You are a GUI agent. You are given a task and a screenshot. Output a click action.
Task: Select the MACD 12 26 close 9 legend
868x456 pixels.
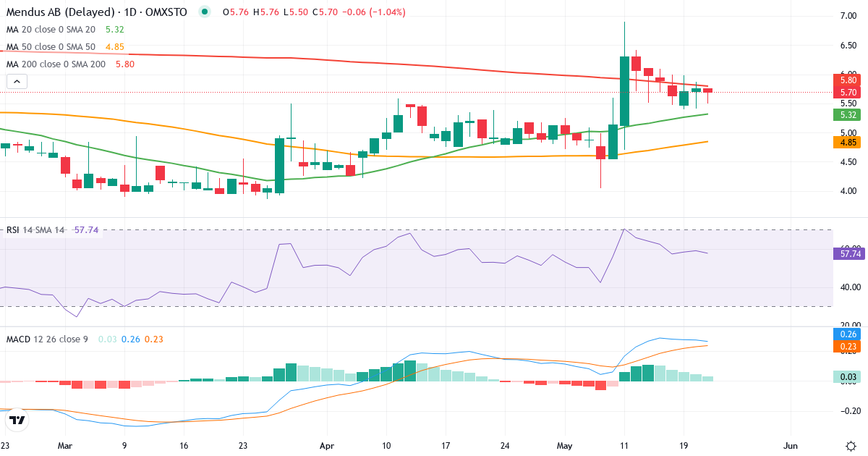(47, 339)
